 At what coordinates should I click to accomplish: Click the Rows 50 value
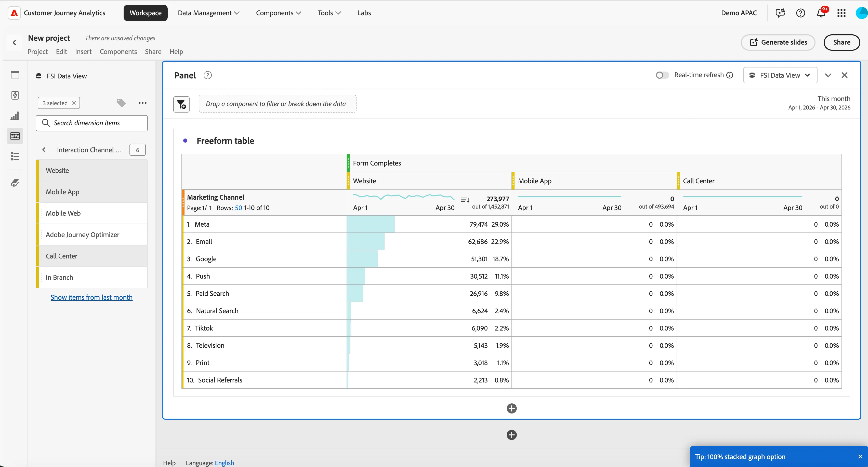238,208
